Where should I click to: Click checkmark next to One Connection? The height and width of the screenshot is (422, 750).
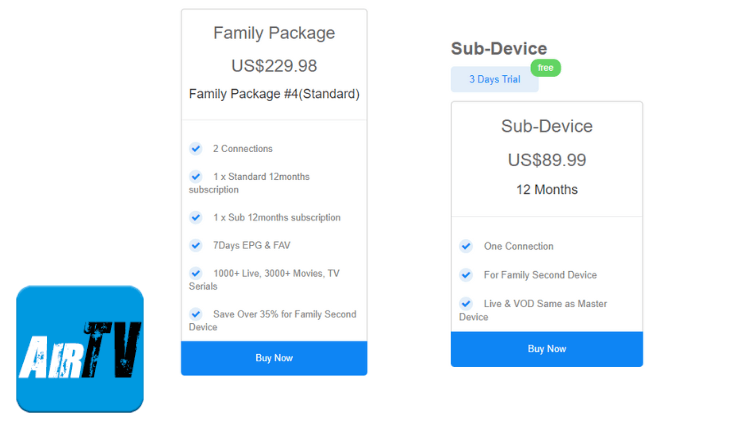(466, 246)
